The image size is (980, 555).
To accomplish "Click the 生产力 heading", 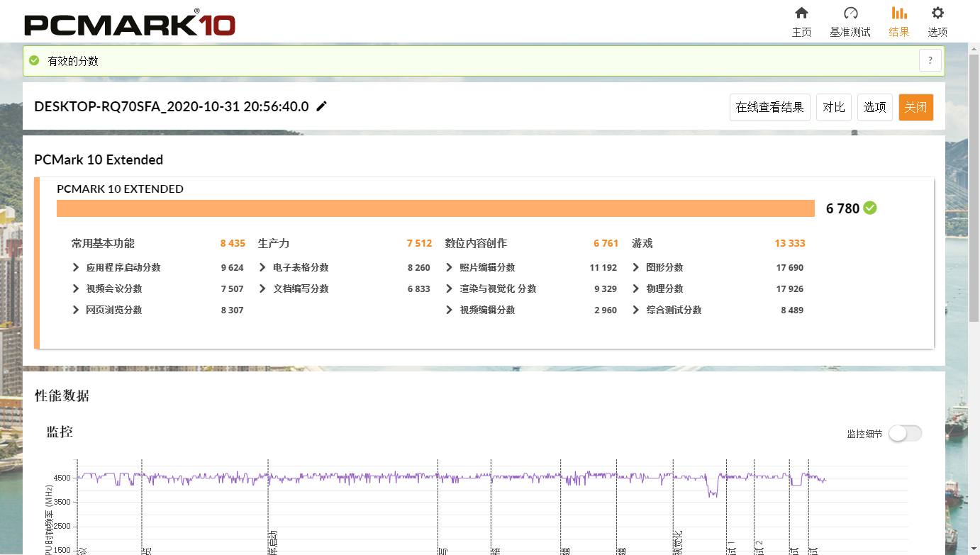I will (x=274, y=243).
